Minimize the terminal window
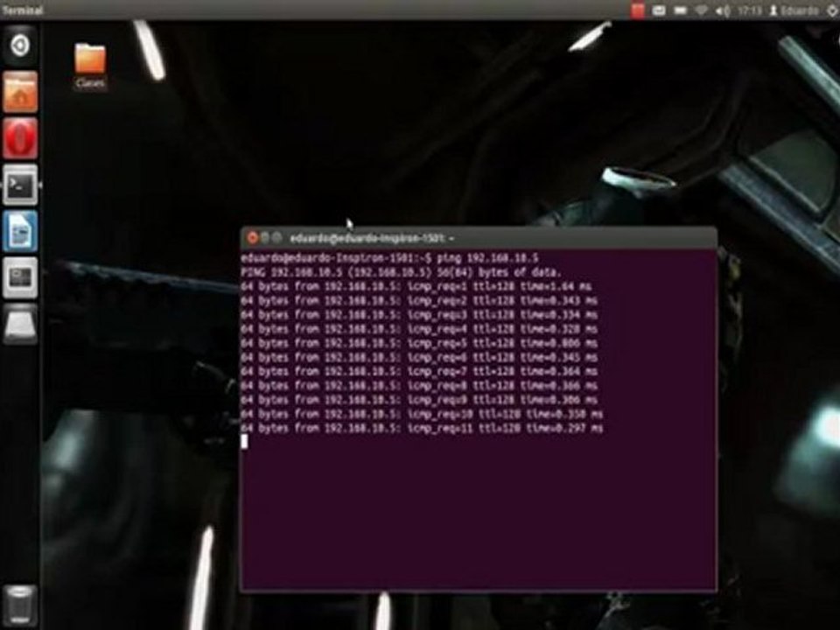Viewport: 840px width, 630px height. click(264, 237)
